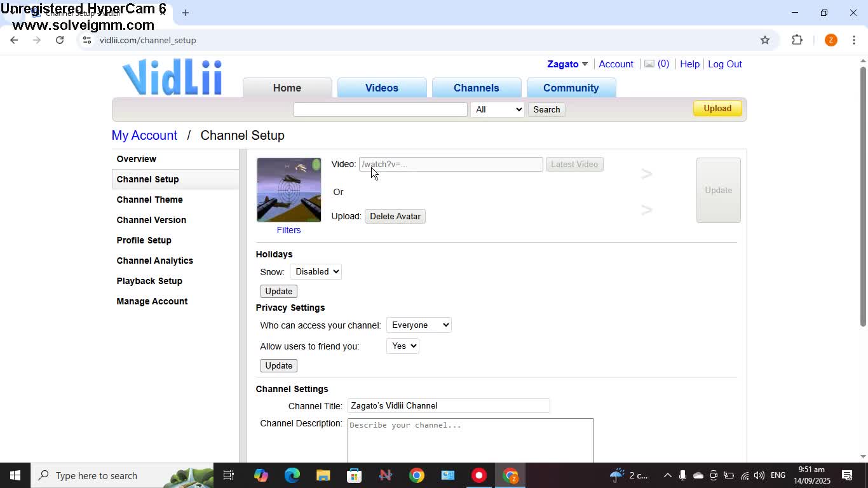Open Channel Theme in the sidebar
868x488 pixels.
[149, 200]
